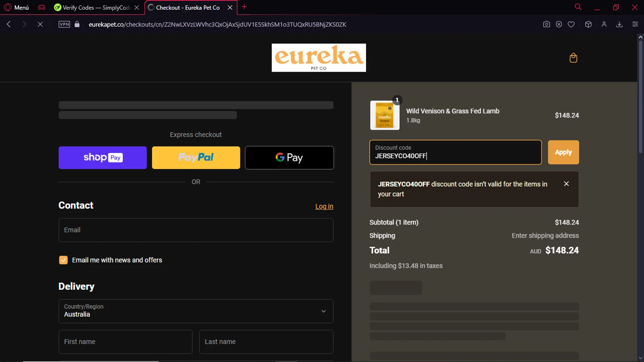Expand the Country/Region dropdown

[x=196, y=311]
